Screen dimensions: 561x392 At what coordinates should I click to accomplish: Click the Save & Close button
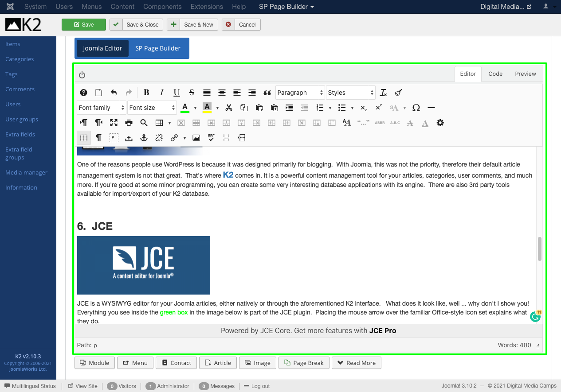(137, 25)
